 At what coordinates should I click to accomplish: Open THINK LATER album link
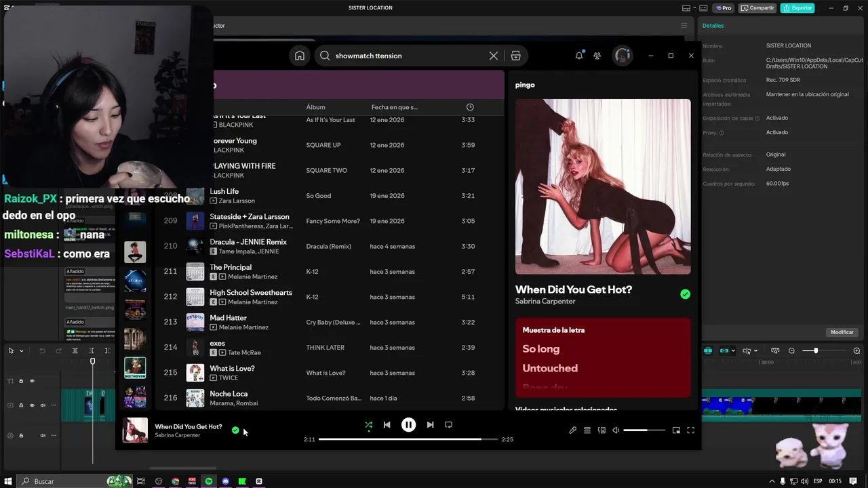(x=325, y=348)
